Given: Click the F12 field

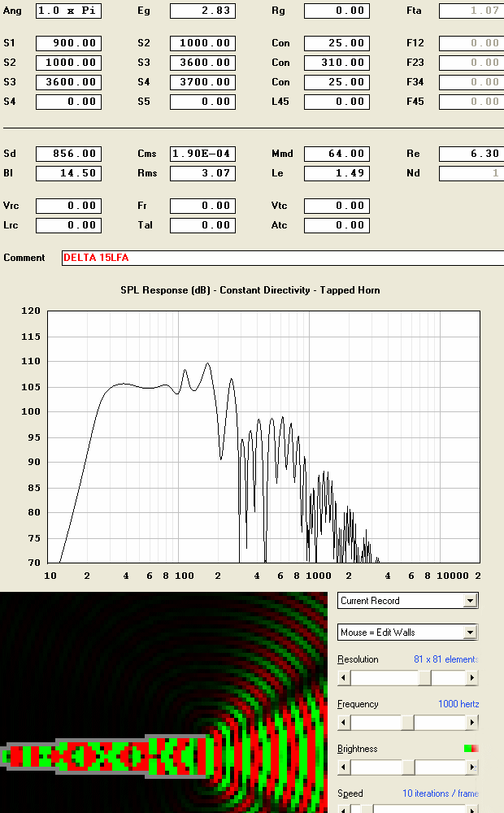Looking at the screenshot, I should coord(471,43).
